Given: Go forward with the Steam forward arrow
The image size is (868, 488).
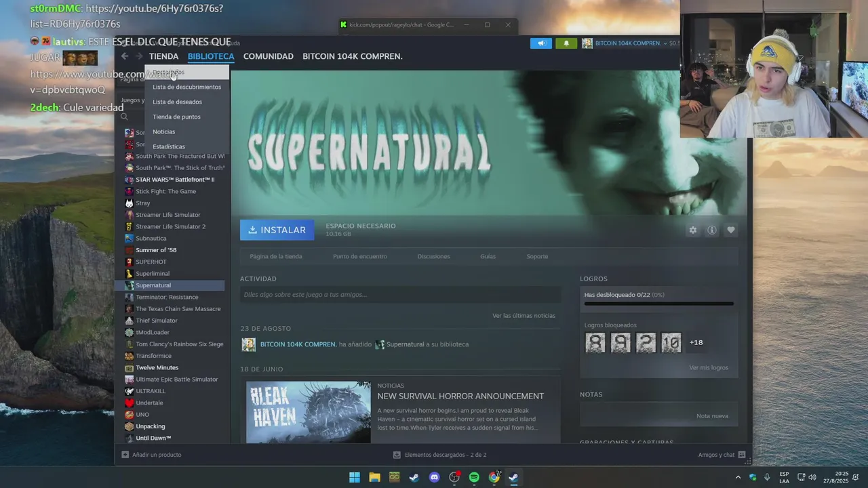Looking at the screenshot, I should click(139, 56).
